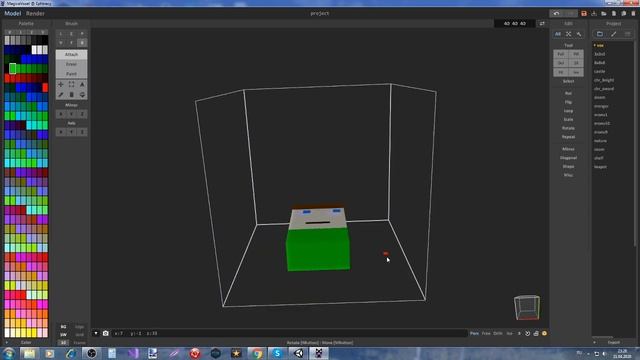Expand the Diagonal section
This screenshot has width=640, height=360.
[x=569, y=158]
